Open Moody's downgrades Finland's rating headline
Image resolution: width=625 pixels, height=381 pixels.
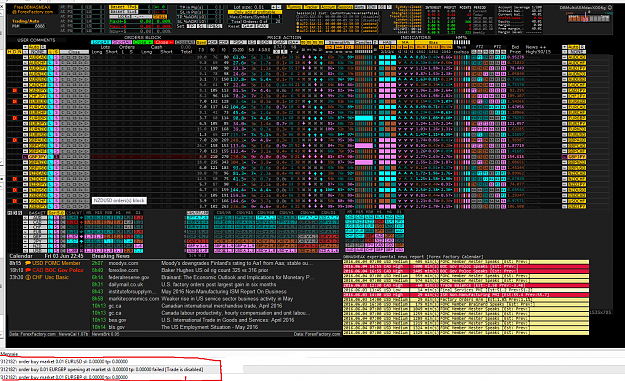237,263
